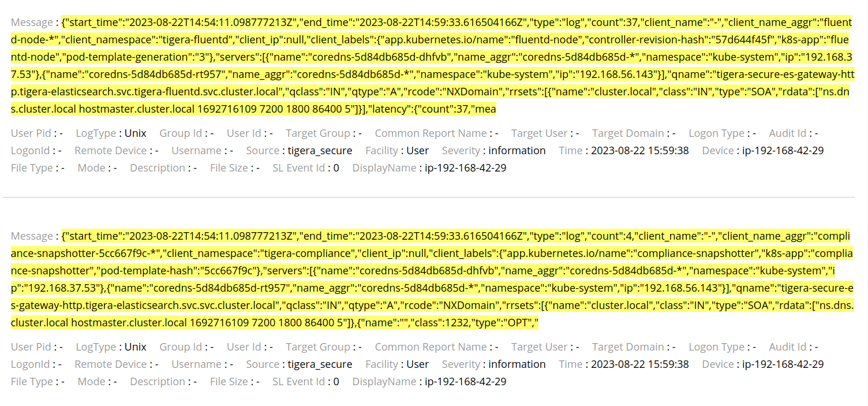Image resolution: width=868 pixels, height=406 pixels.
Task: Click LogonId label in fluentd-node entry
Action: (30, 151)
